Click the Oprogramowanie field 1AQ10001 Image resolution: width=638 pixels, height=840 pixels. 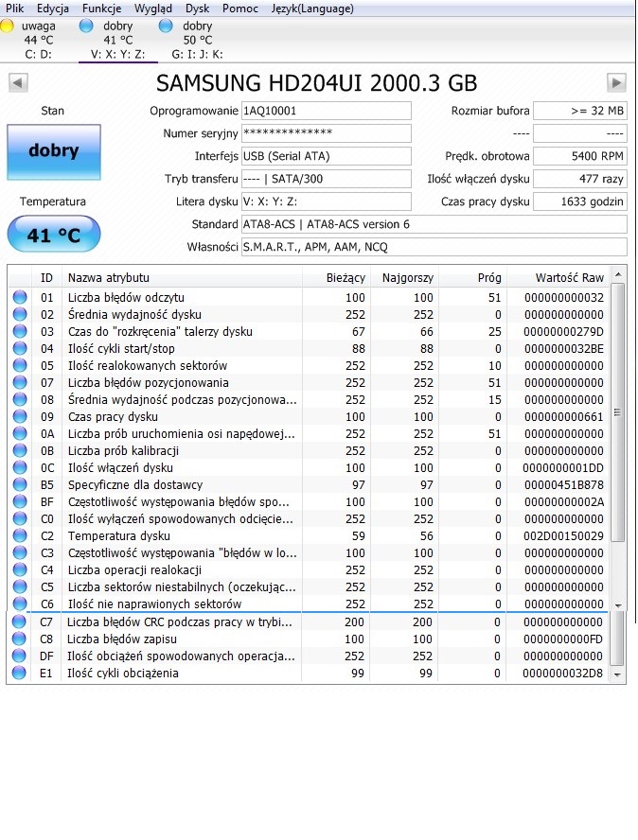click(x=326, y=111)
